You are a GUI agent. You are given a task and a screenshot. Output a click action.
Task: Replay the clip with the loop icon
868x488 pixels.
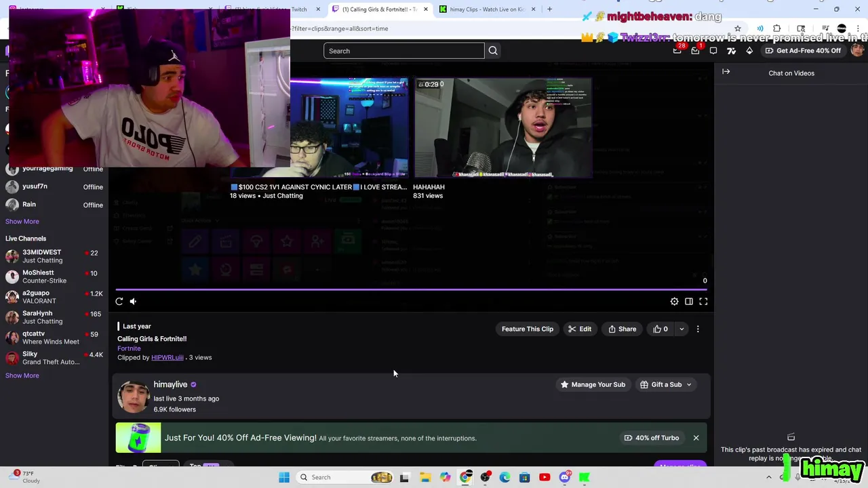pyautogui.click(x=119, y=302)
